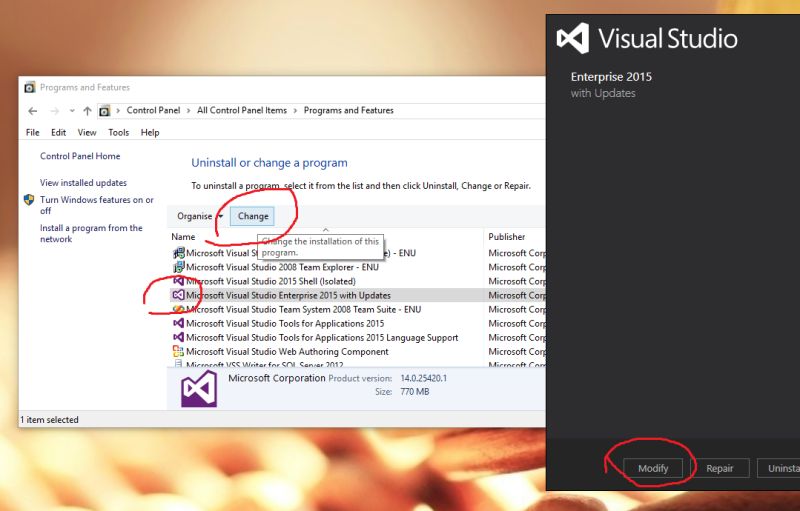Image resolution: width=800 pixels, height=511 pixels.
Task: Click the Back navigation arrow
Action: (x=33, y=111)
